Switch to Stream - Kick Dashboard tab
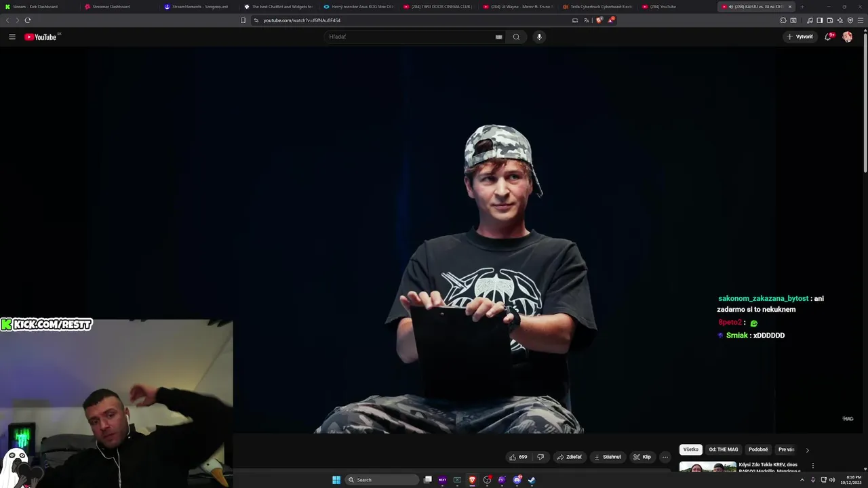This screenshot has height=488, width=868. [39, 7]
